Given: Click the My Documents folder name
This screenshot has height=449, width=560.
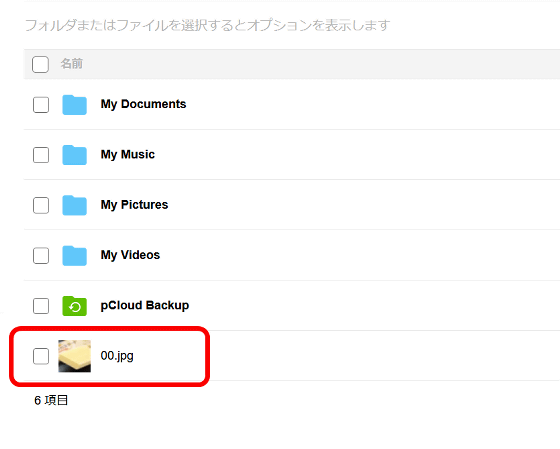Looking at the screenshot, I should 143,104.
